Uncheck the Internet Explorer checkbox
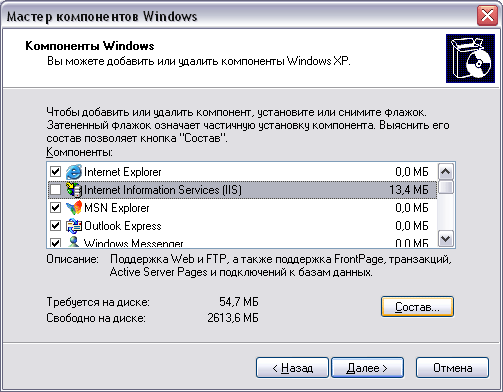503x392 pixels. coord(55,172)
